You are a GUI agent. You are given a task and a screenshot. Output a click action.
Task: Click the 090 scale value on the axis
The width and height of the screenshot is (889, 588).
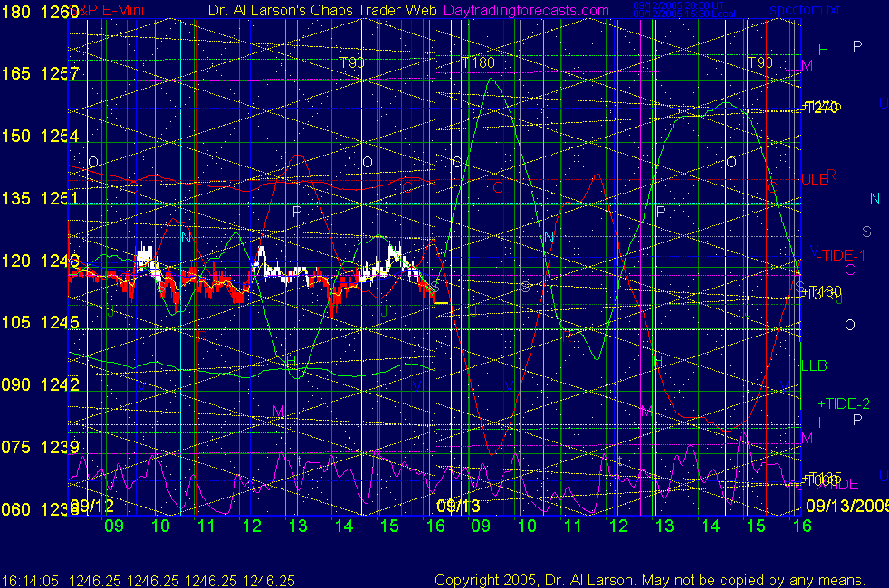[x=16, y=384]
